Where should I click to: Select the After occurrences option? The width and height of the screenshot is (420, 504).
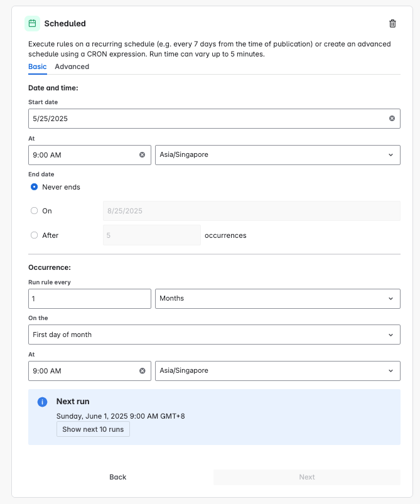coord(35,235)
